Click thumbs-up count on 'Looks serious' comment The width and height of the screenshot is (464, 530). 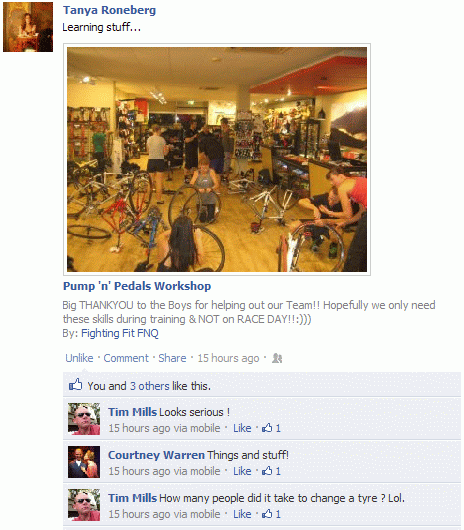[x=272, y=428]
